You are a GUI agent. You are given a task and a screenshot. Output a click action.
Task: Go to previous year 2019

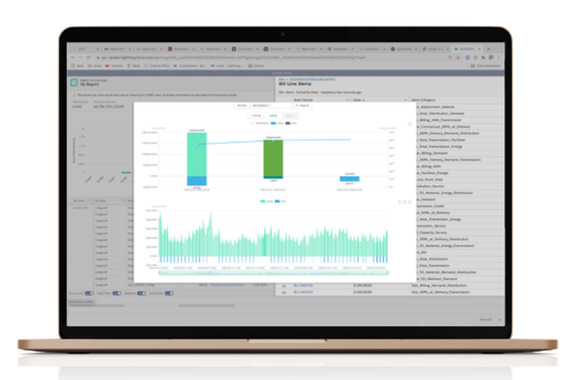coord(256,116)
